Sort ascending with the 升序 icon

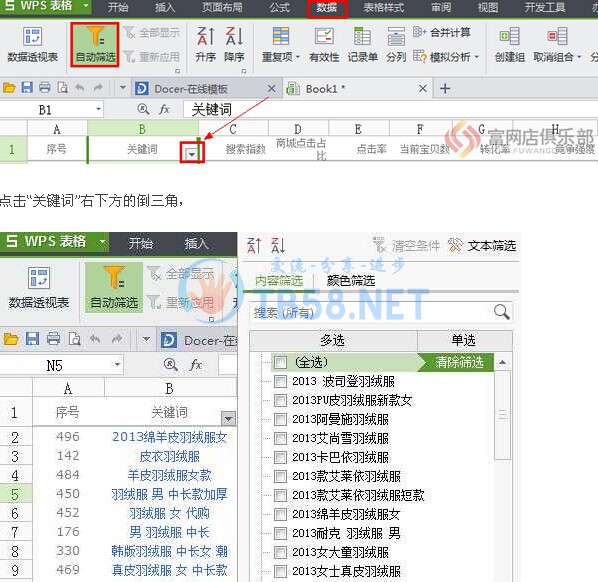[x=205, y=44]
